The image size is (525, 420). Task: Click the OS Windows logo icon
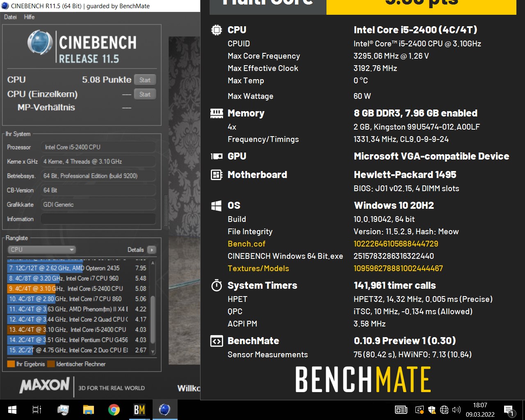[216, 205]
